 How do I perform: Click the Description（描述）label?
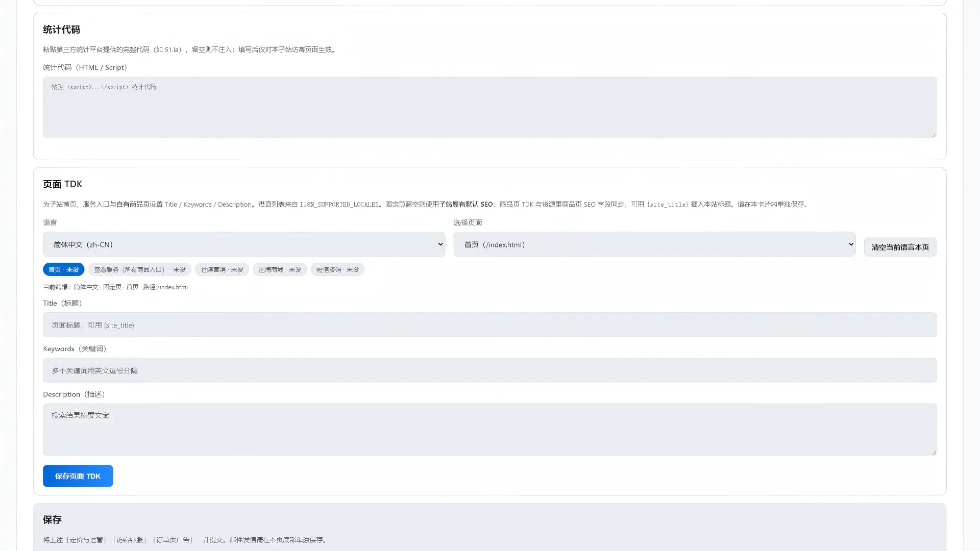click(75, 394)
